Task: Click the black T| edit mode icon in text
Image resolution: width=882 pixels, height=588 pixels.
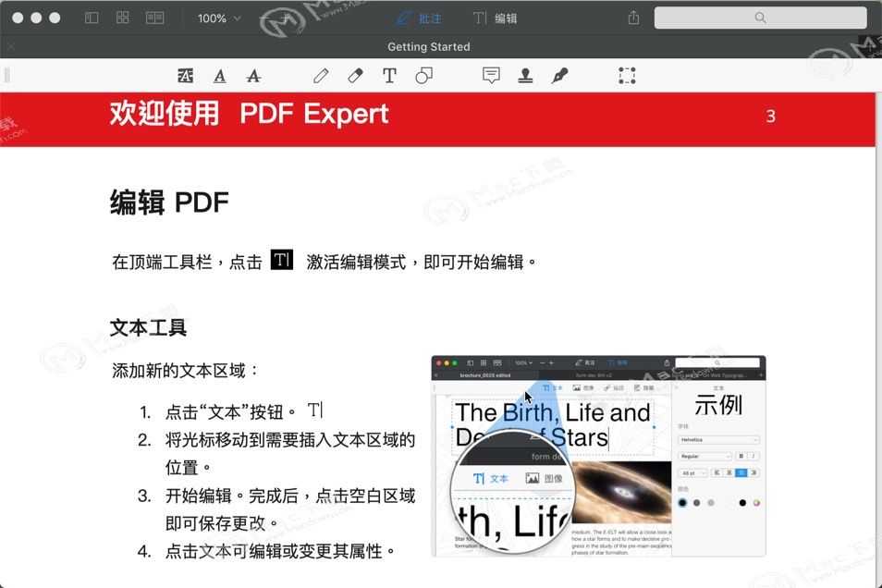Action: 282,260
